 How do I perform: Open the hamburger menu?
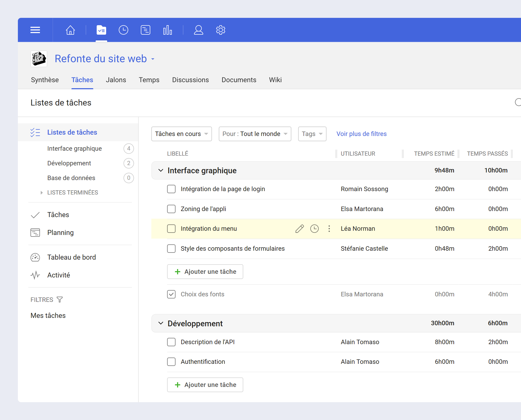(35, 30)
